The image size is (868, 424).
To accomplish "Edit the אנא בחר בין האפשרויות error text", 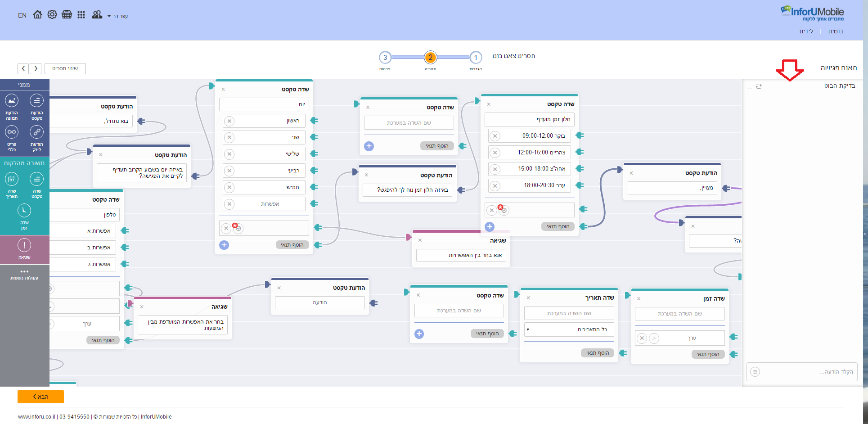I will (461, 255).
